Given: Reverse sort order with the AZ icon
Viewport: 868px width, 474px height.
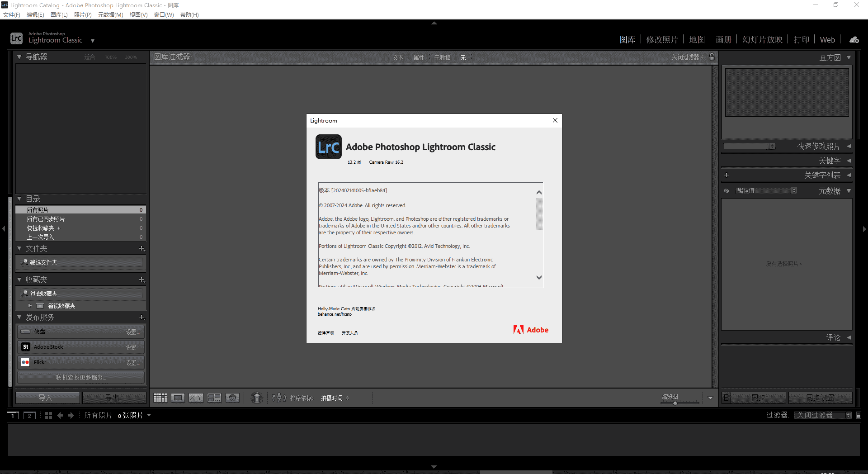Looking at the screenshot, I should click(x=279, y=398).
